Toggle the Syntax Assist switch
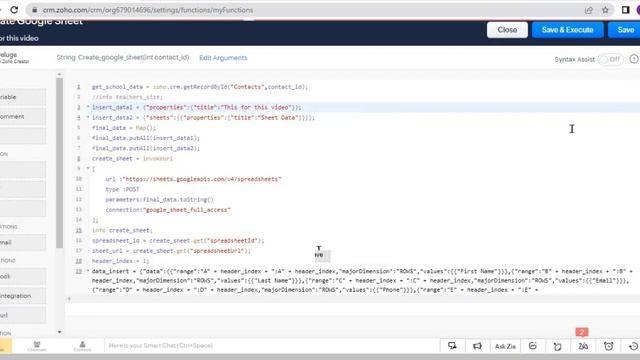The image size is (640, 360). pyautogui.click(x=610, y=59)
